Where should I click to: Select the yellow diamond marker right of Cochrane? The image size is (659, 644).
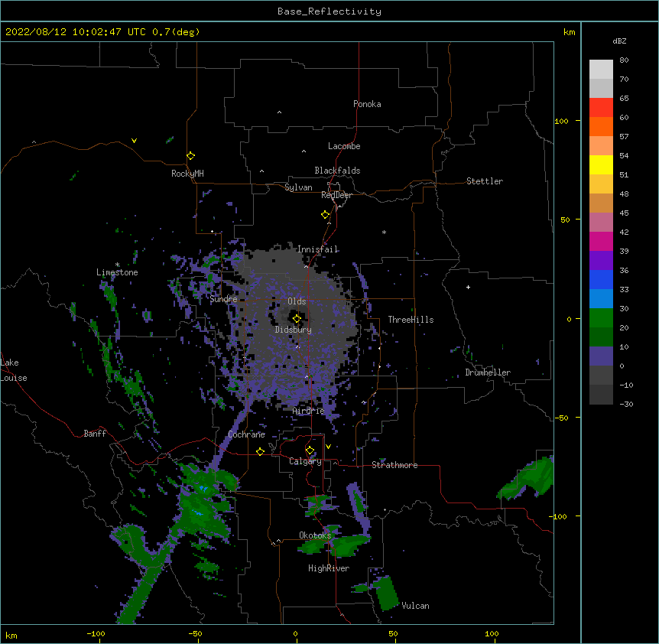click(x=260, y=451)
